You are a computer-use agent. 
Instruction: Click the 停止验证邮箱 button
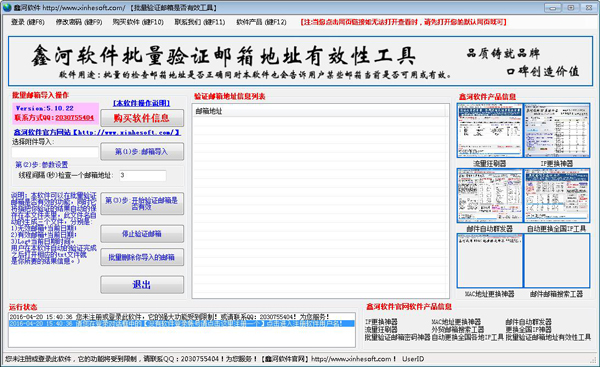click(142, 234)
